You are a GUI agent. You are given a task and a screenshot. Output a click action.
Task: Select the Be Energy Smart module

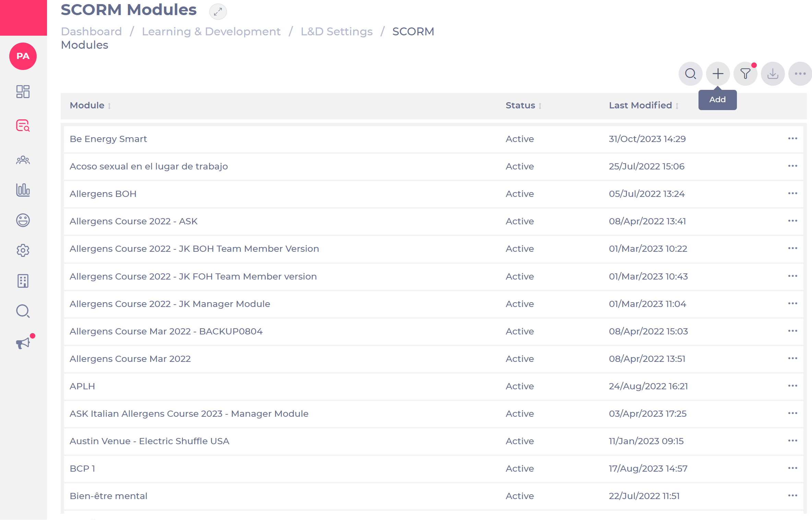[x=108, y=139]
